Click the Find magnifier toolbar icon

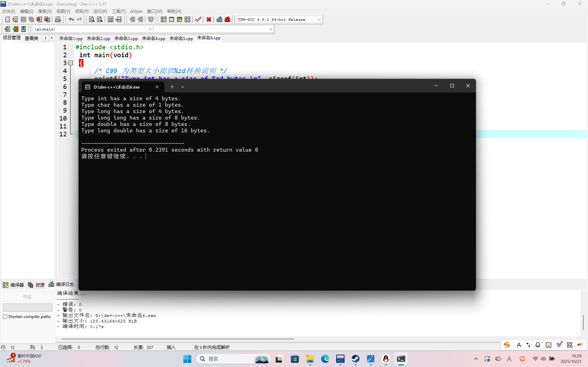pyautogui.click(x=92, y=19)
